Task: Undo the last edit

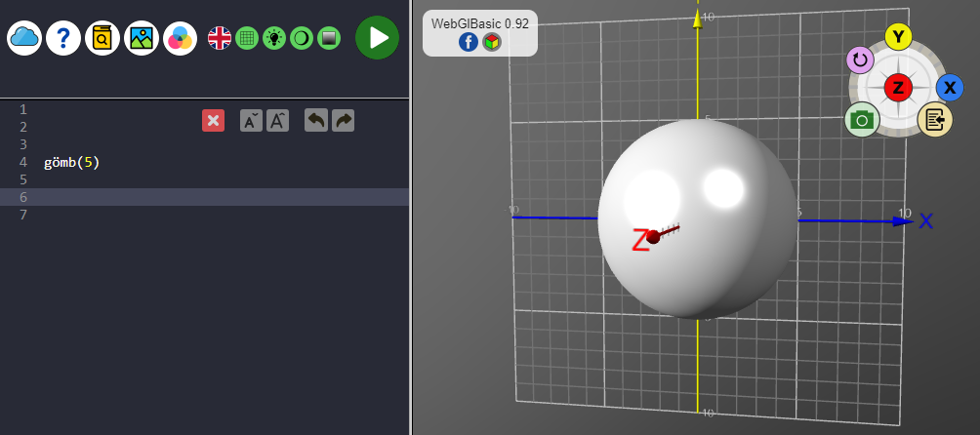Action: [316, 120]
